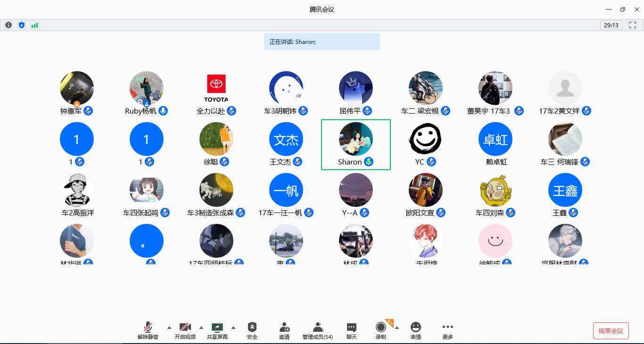Open the Security (安全) options
Image resolution: width=644 pixels, height=344 pixels.
(252, 330)
